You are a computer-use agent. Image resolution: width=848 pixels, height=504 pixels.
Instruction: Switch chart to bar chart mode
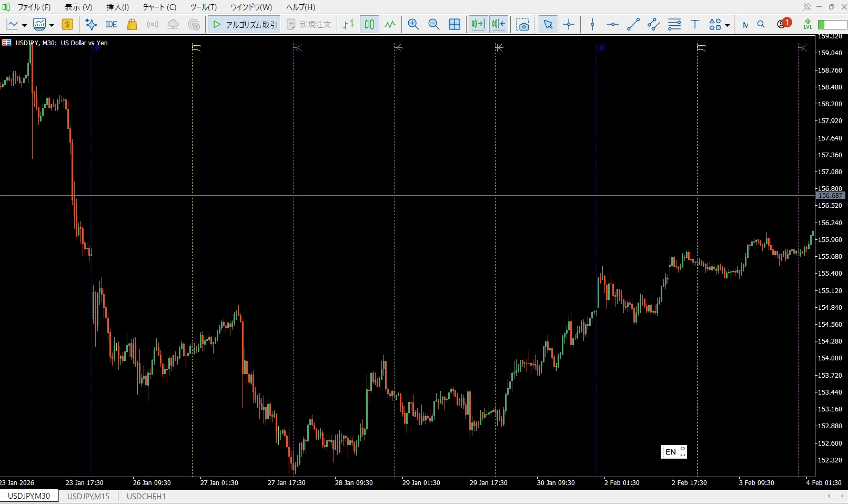(x=349, y=24)
